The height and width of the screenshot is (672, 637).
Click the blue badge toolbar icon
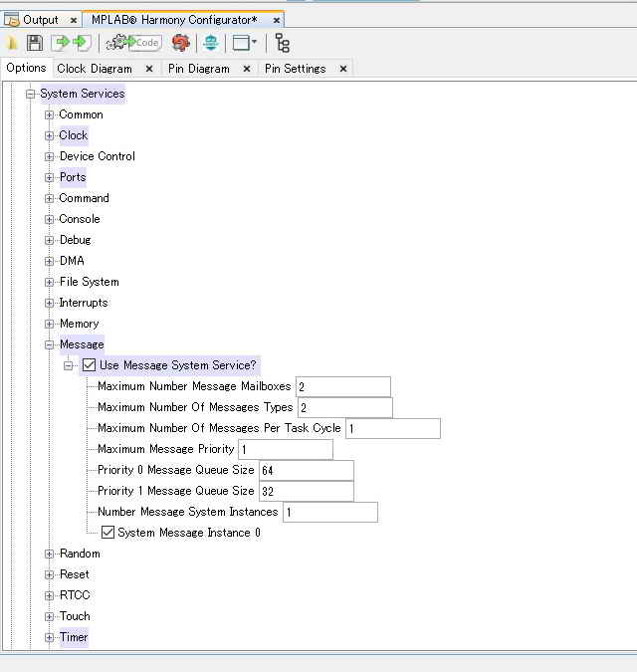pos(211,43)
